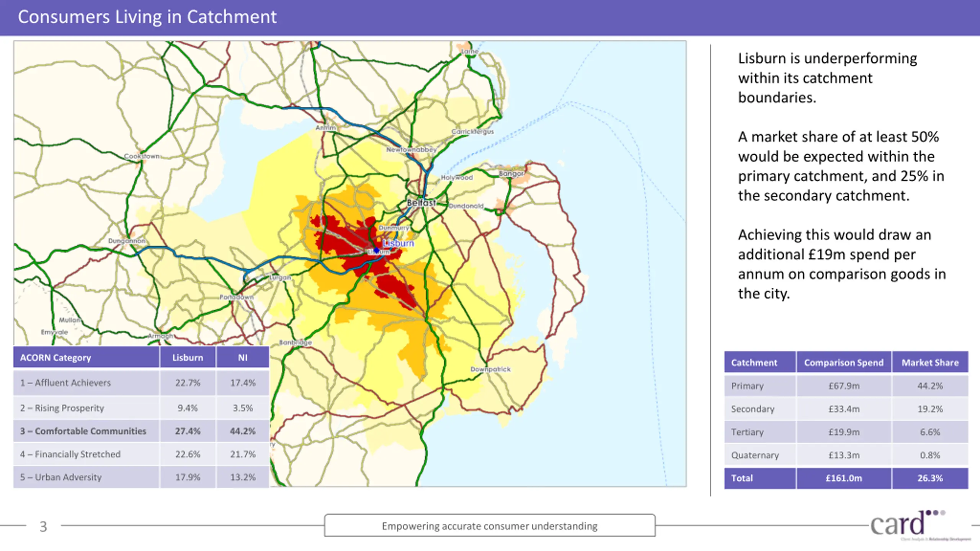
Task: Click the Quaternary 0.8% market share cell
Action: point(930,455)
